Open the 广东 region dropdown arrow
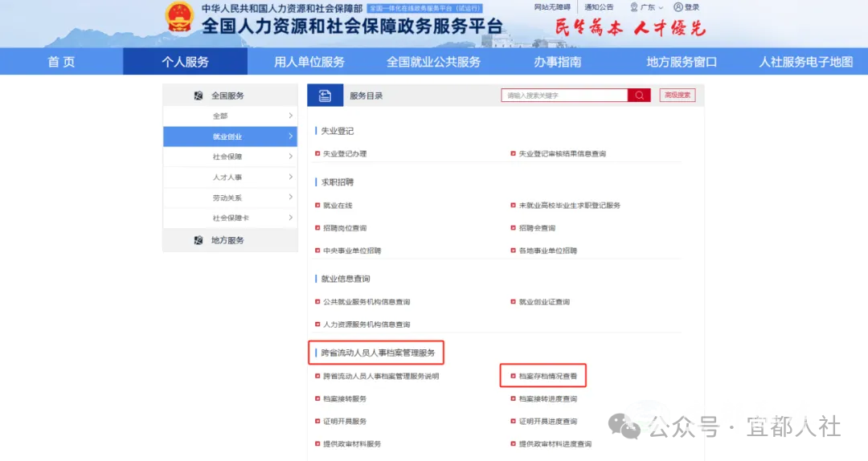Image resolution: width=868 pixels, height=461 pixels. tap(661, 8)
